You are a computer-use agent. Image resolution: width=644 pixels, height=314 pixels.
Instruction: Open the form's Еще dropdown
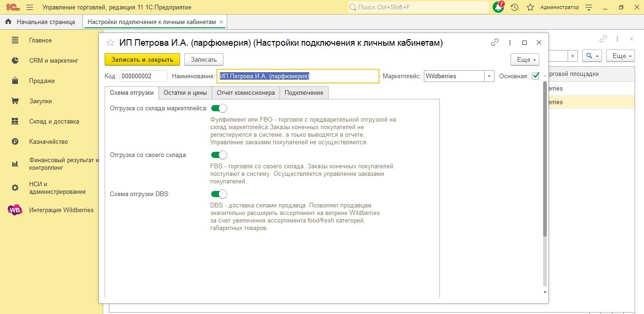pyautogui.click(x=525, y=59)
